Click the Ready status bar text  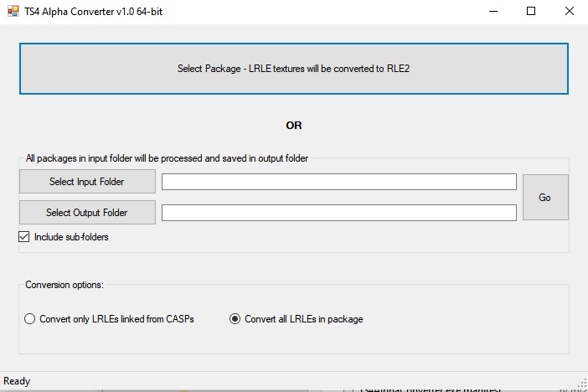tap(17, 381)
